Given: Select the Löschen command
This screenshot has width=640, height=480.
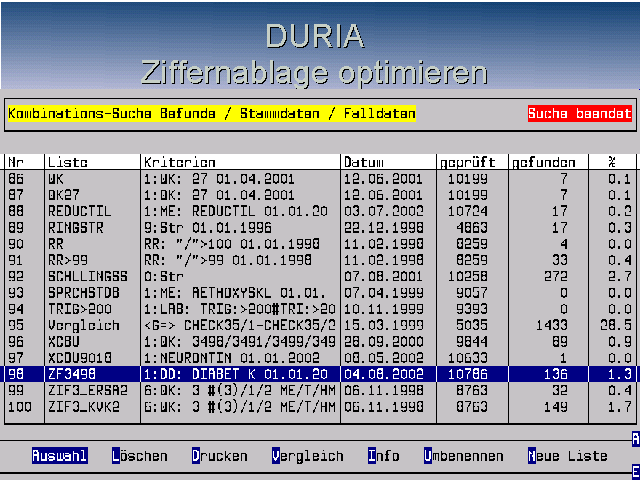Looking at the screenshot, I should [140, 456].
